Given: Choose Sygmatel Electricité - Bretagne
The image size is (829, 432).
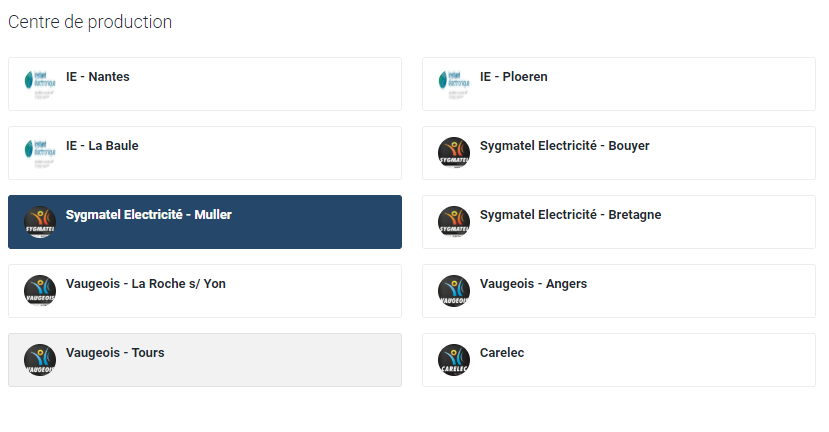Looking at the screenshot, I should pos(570,215).
